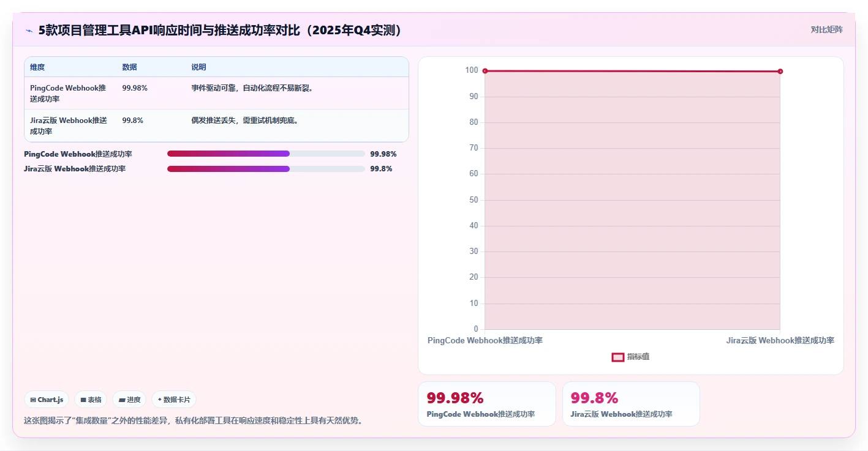Click the 99.8% value in the table
The width and height of the screenshot is (868, 451).
pyautogui.click(x=133, y=121)
